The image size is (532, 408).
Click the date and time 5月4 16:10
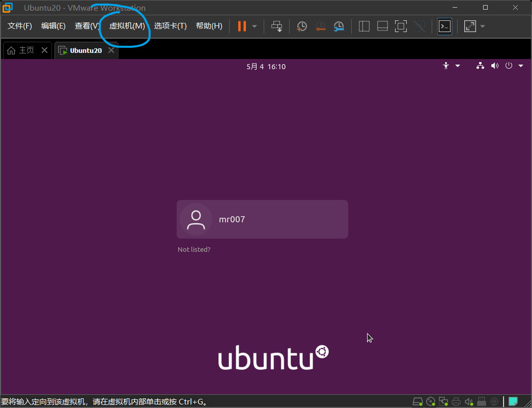point(266,67)
